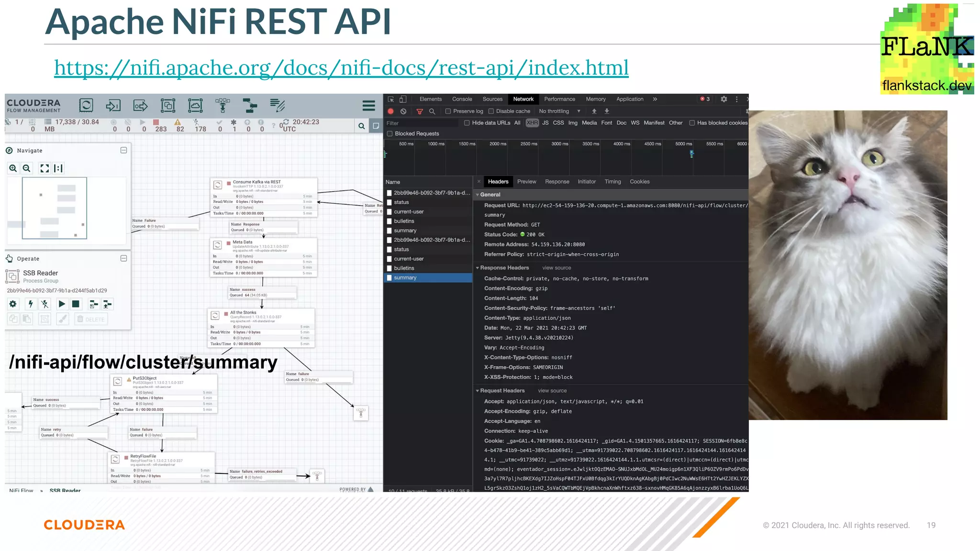Open the No throttling dropdown
The width and height of the screenshot is (980, 551).
[559, 111]
